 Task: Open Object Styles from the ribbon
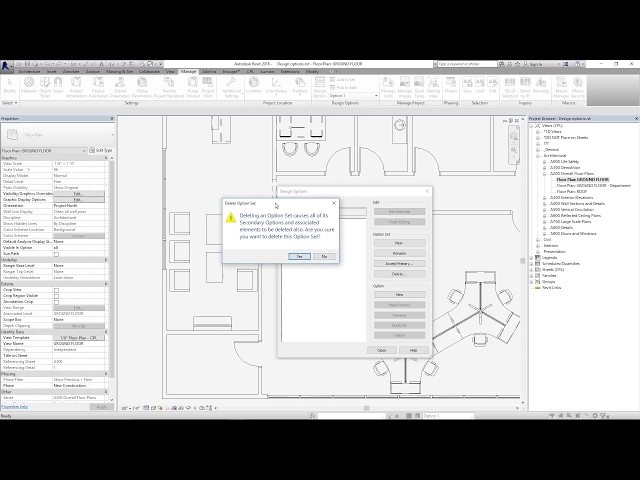tap(45, 87)
